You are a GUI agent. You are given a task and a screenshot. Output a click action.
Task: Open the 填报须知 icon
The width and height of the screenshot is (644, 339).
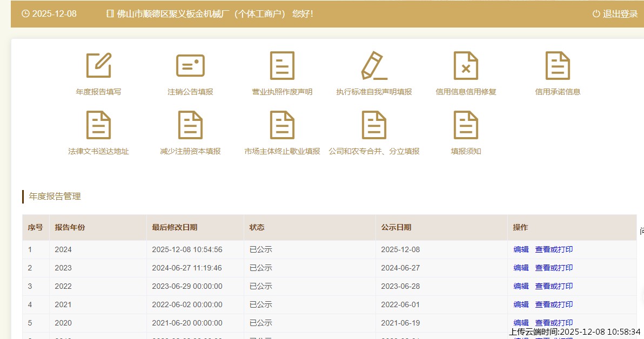[466, 125]
